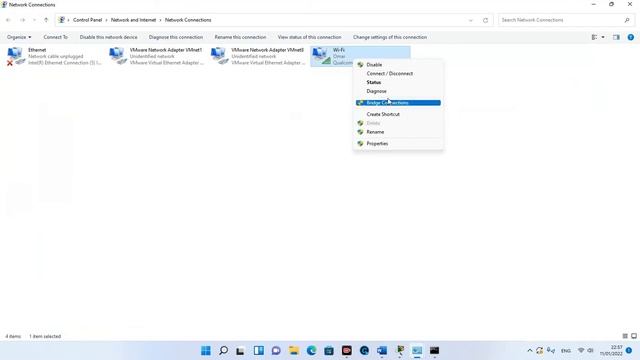Screen dimensions: 640x360
Task: Select the Ethernet adapter icon
Action: pos(15,56)
